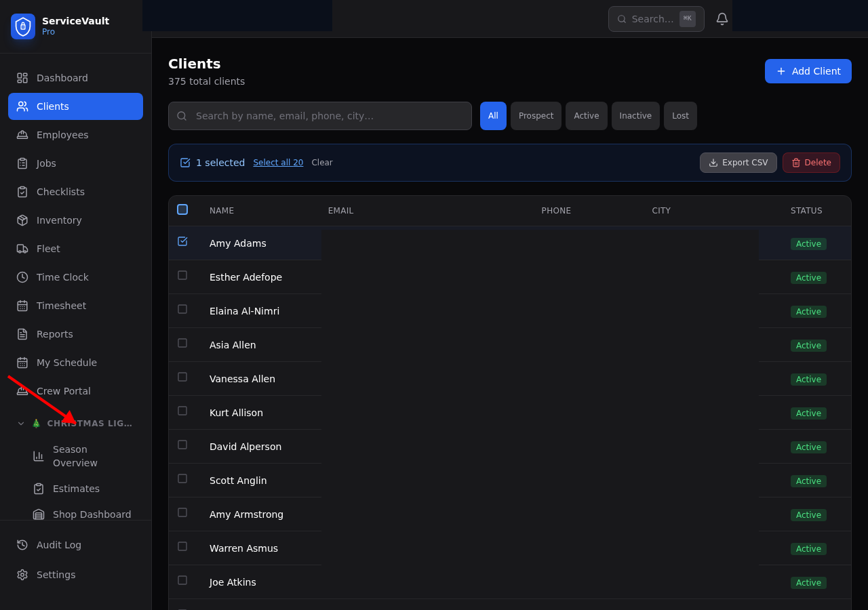
Task: Check the Esther Adefope row checkbox
Action: (182, 275)
